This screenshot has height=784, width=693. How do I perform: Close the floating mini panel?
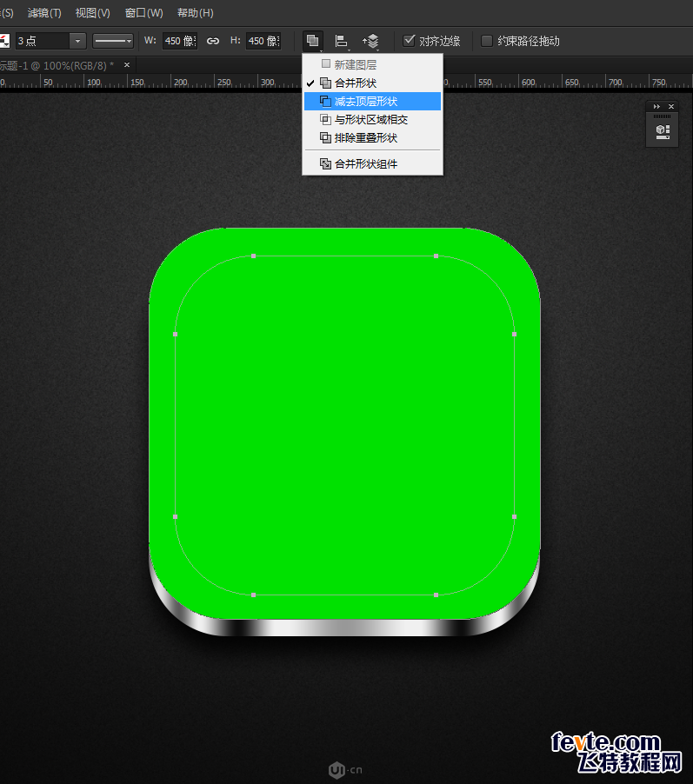click(x=670, y=106)
